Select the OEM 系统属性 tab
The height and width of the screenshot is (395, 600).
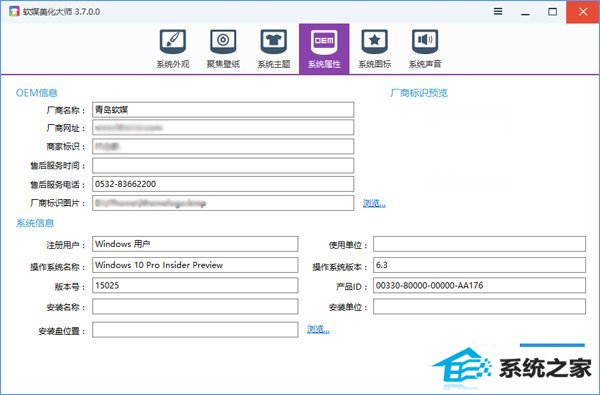[x=324, y=49]
